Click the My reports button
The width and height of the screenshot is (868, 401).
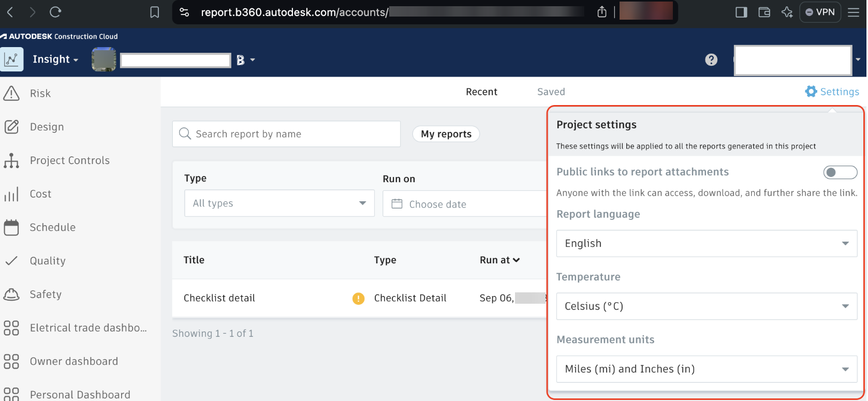point(446,134)
